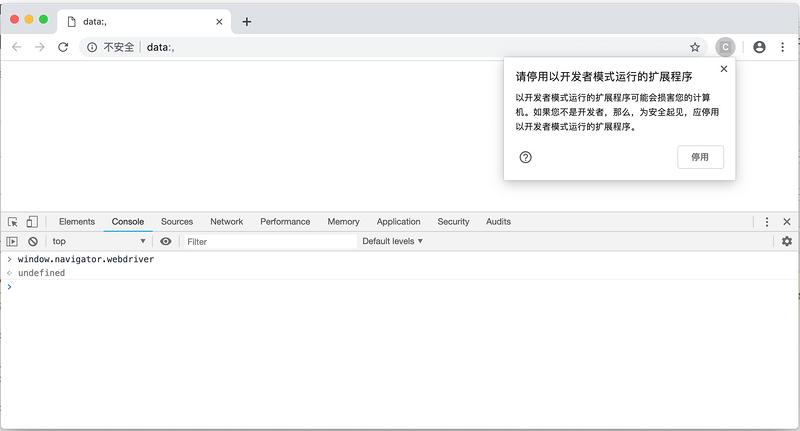Open a new tab with the plus button
This screenshot has width=800, height=431.
coord(246,21)
